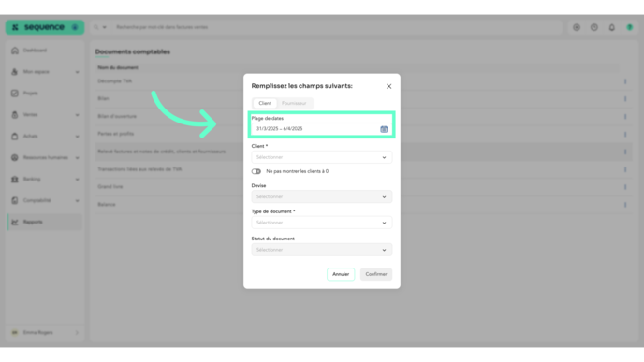This screenshot has width=644, height=362.
Task: Expand the Ressources humaines chevron
Action: (77, 157)
